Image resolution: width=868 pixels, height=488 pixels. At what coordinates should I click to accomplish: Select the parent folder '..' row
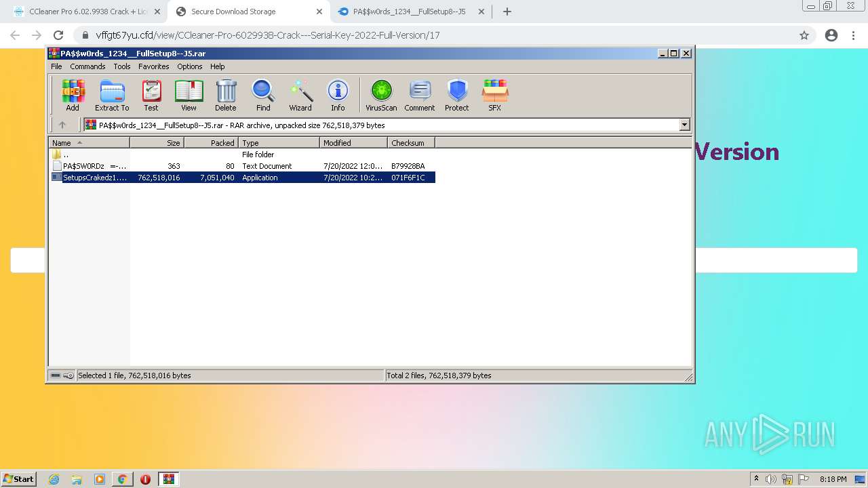(243, 155)
